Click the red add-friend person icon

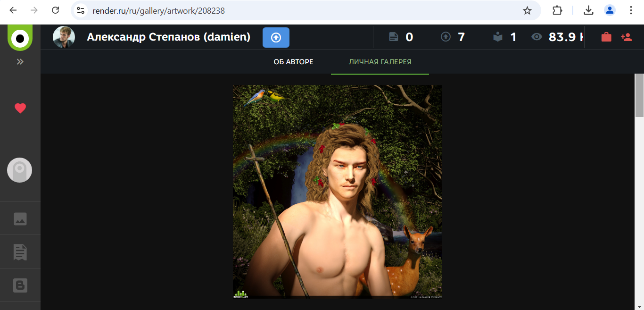pyautogui.click(x=626, y=37)
